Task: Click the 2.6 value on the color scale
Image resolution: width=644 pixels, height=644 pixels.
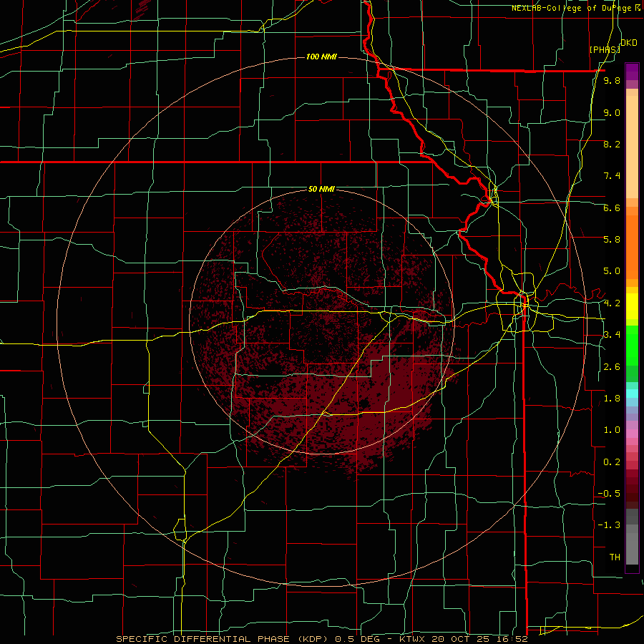Action: [612, 367]
